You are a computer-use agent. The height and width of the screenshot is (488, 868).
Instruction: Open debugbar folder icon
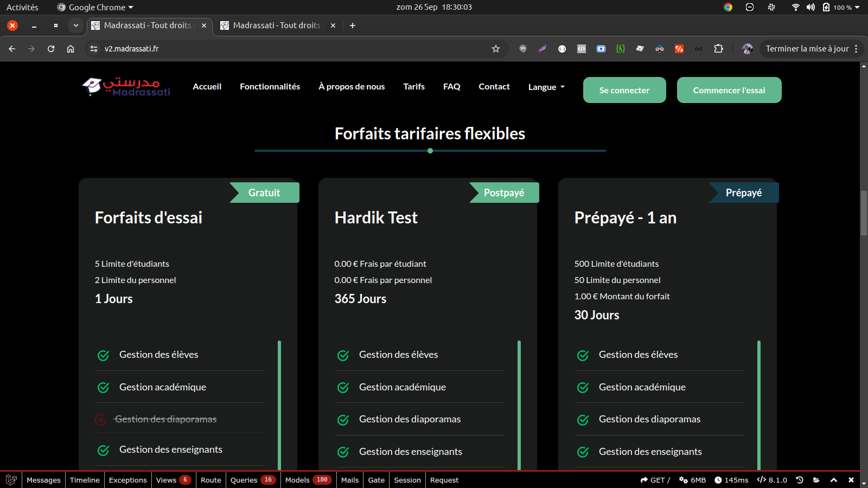coord(816,480)
